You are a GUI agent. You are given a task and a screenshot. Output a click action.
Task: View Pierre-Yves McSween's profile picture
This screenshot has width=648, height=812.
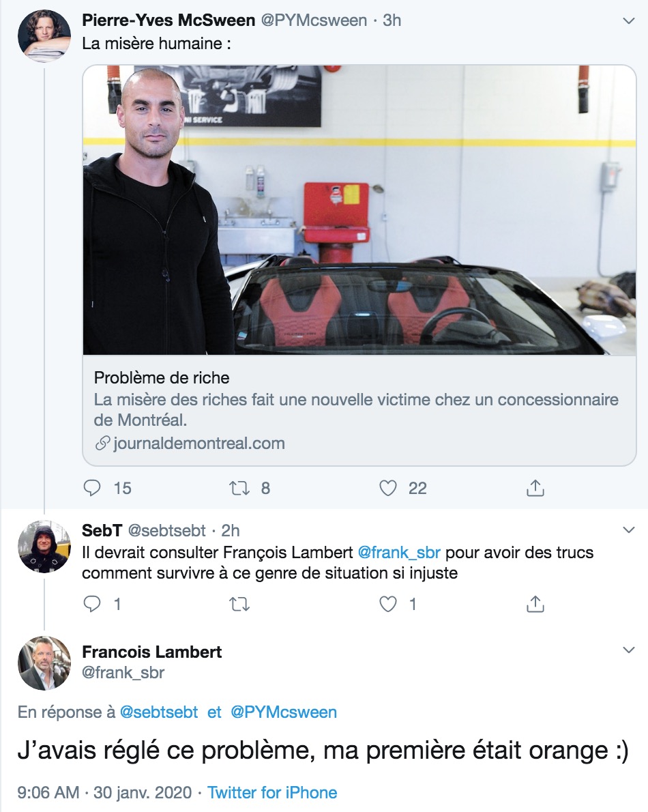44,35
